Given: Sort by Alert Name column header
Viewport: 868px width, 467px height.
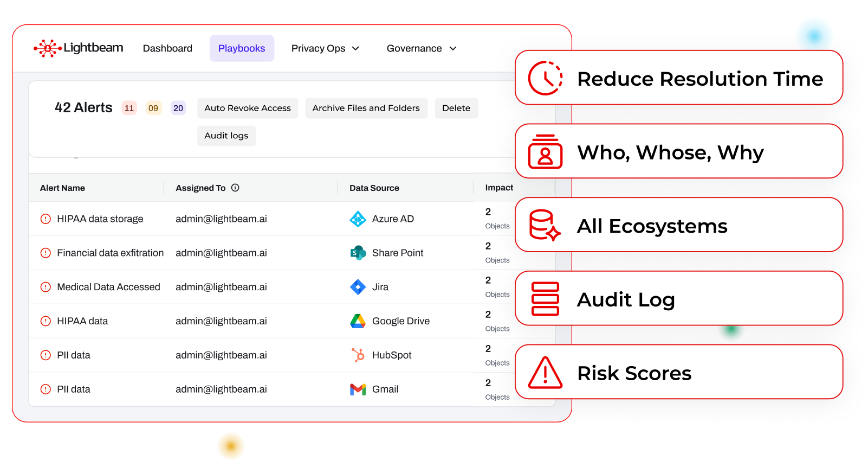Looking at the screenshot, I should coord(62,188).
